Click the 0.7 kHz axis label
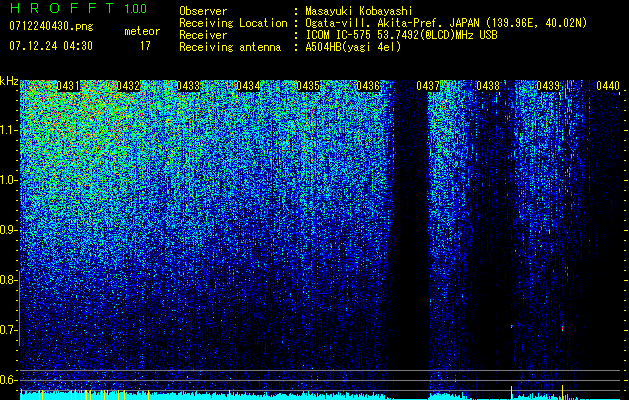 pos(8,330)
